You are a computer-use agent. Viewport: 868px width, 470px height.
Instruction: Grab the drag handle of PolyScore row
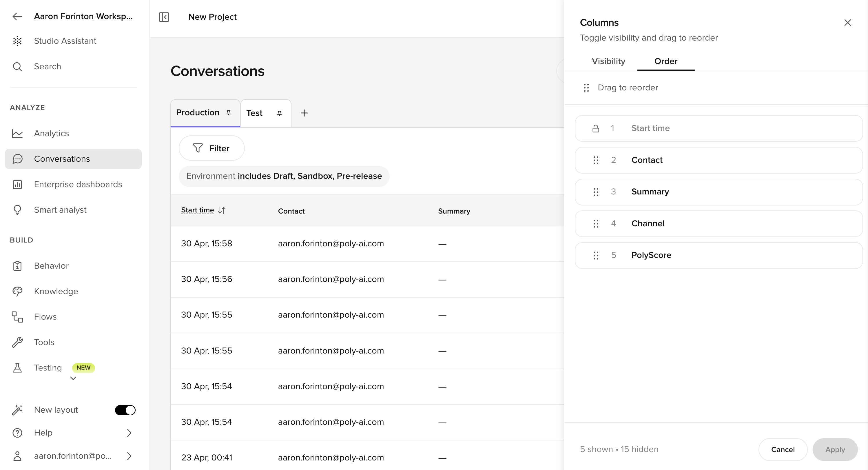[596, 256]
